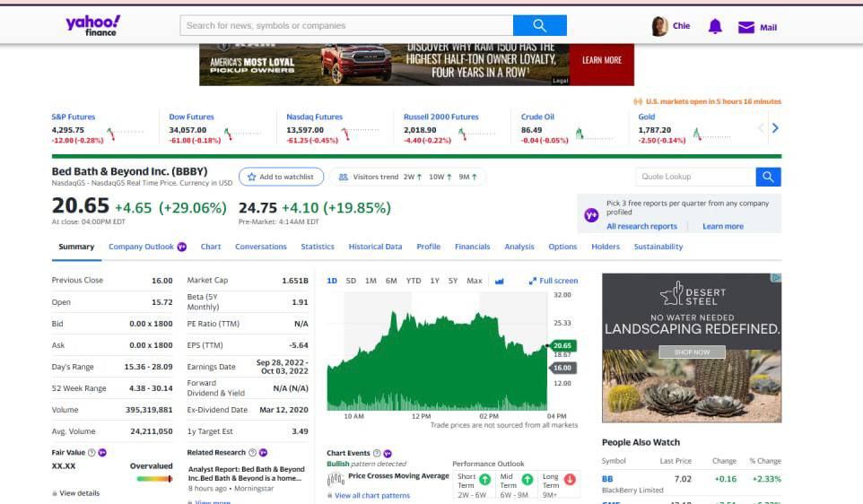Open the Analysis tab
Image resolution: width=863 pixels, height=504 pixels.
click(519, 247)
